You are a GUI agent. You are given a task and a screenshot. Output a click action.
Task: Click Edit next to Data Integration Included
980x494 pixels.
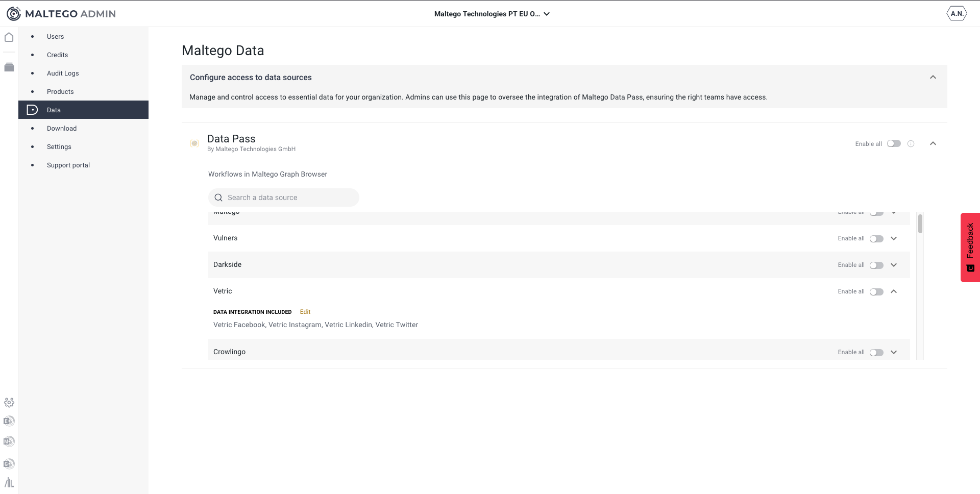[305, 312]
